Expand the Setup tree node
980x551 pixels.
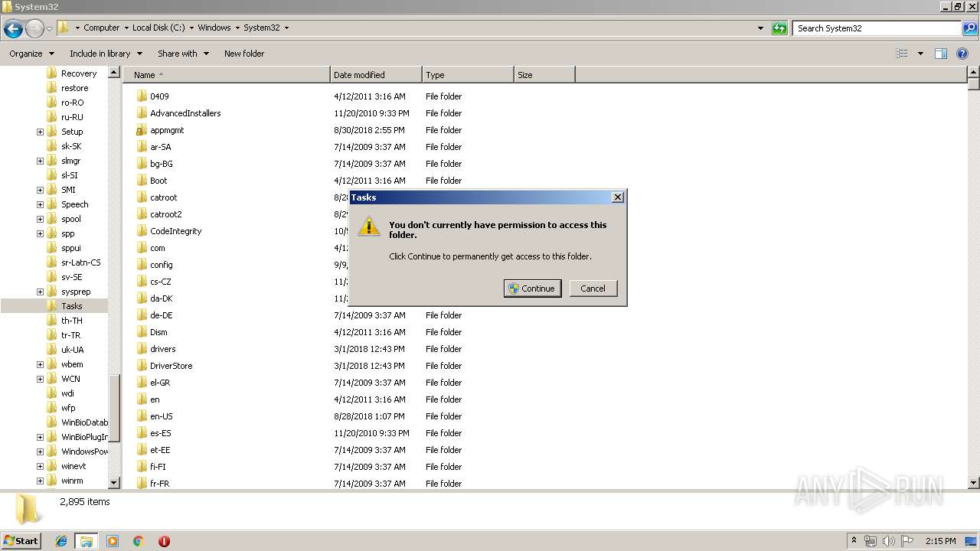click(40, 132)
